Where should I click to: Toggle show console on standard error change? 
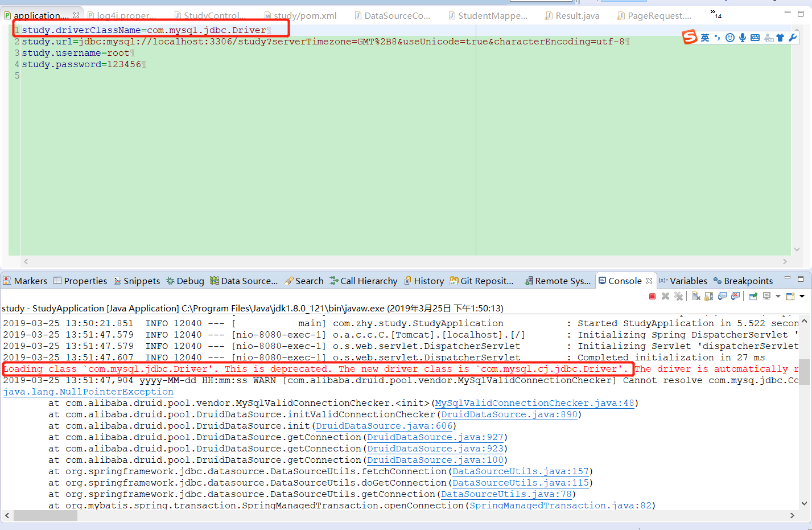(x=735, y=296)
